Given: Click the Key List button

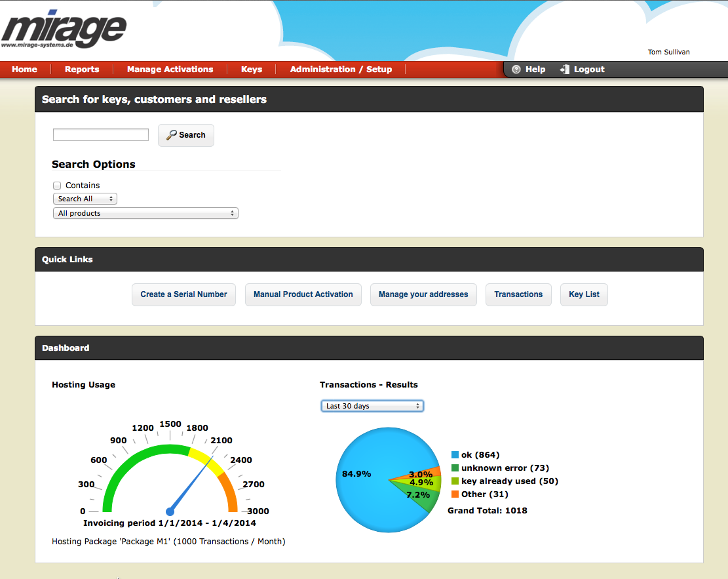Looking at the screenshot, I should click(584, 294).
